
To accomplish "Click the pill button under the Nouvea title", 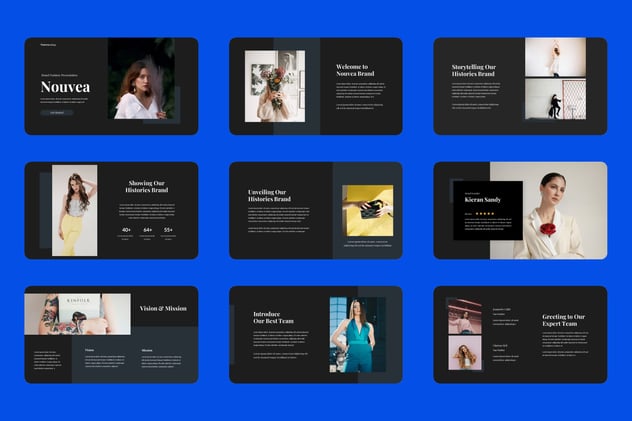I will point(57,113).
